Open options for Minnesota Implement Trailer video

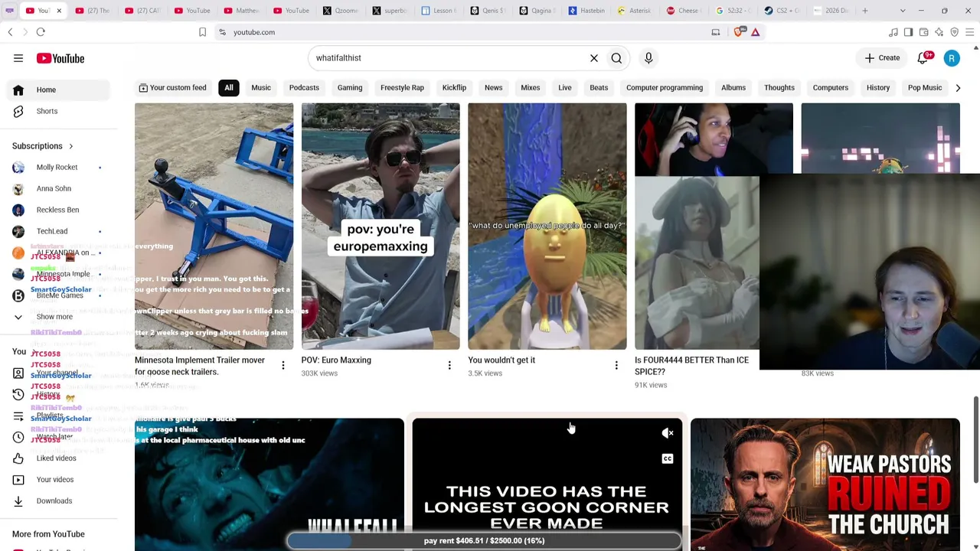(283, 366)
